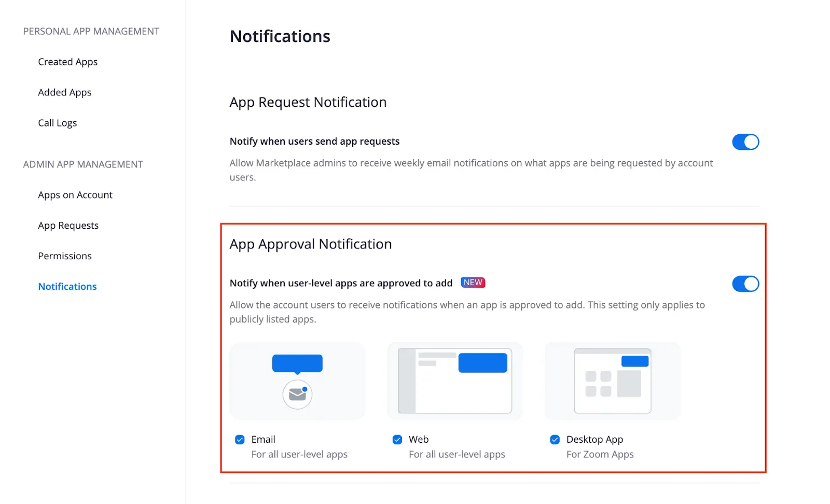
Task: Click the Web notification illustration icon
Action: click(x=454, y=381)
